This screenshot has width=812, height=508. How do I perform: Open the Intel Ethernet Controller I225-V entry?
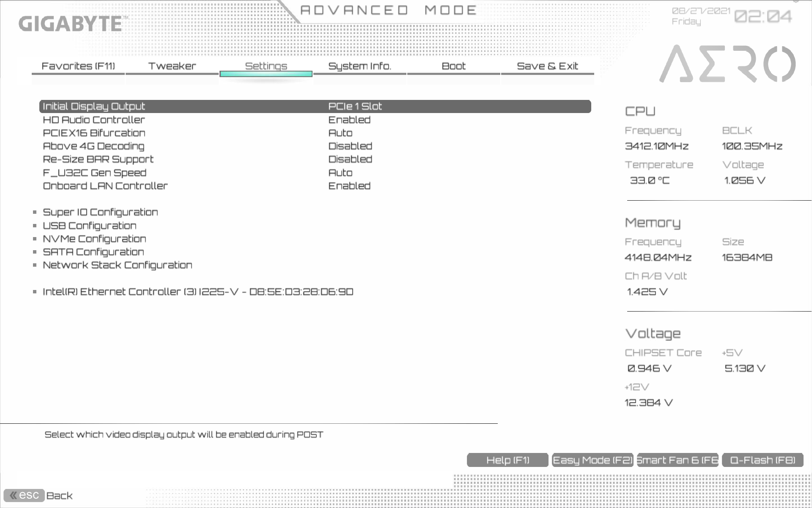198,292
